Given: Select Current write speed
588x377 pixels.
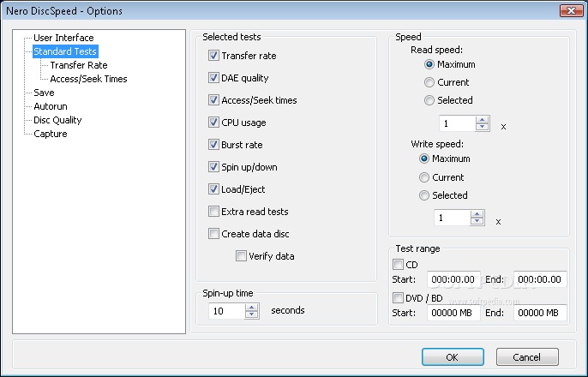Looking at the screenshot, I should (x=424, y=177).
